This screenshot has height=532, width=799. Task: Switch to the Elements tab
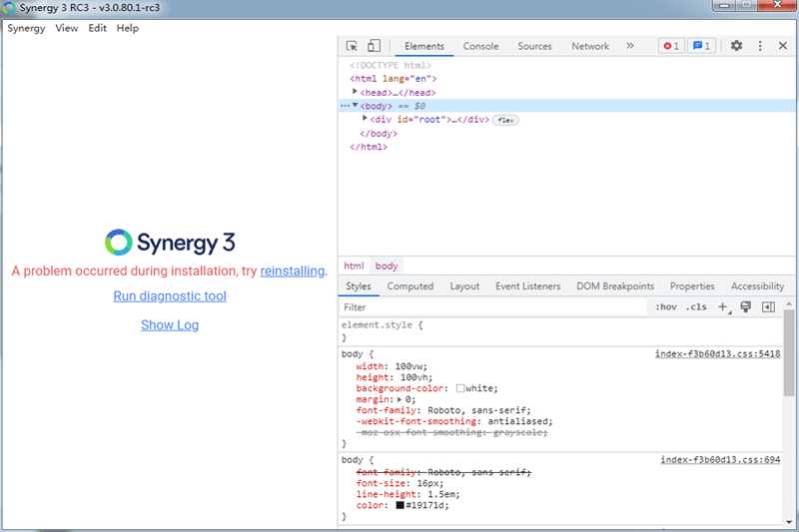424,46
